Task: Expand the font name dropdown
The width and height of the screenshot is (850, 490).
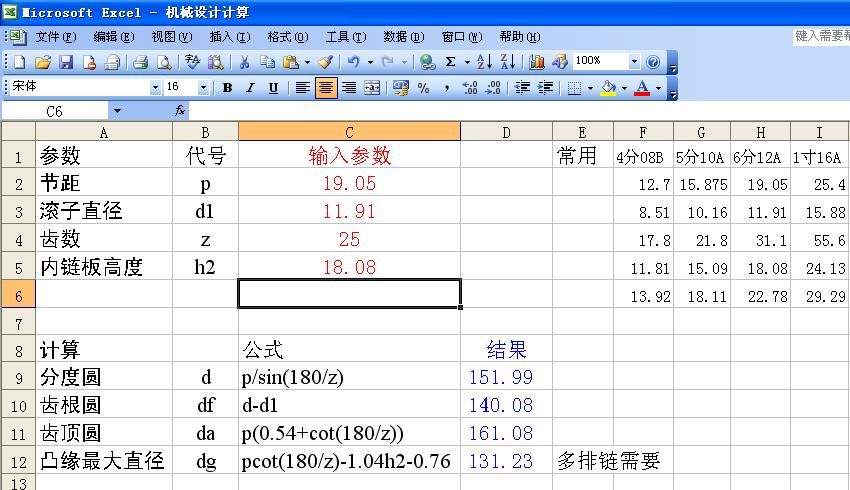Action: [x=155, y=87]
